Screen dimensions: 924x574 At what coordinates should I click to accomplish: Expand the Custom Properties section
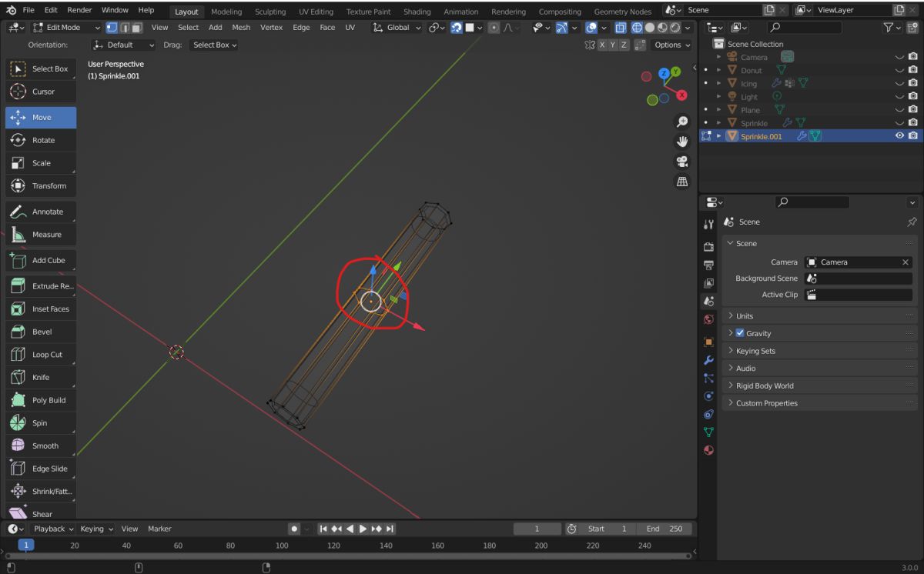[766, 403]
